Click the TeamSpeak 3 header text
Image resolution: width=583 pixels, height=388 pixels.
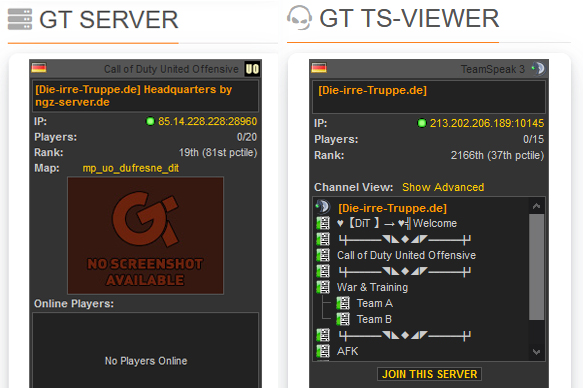click(493, 69)
